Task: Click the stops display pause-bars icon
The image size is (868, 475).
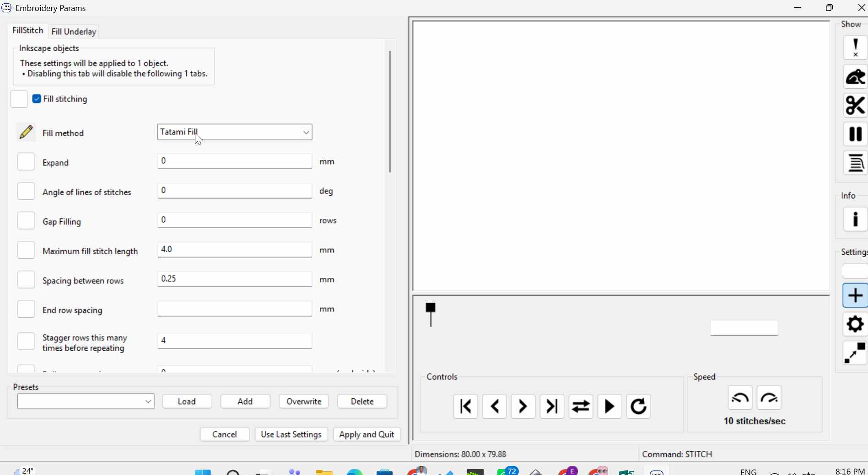Action: tap(855, 134)
